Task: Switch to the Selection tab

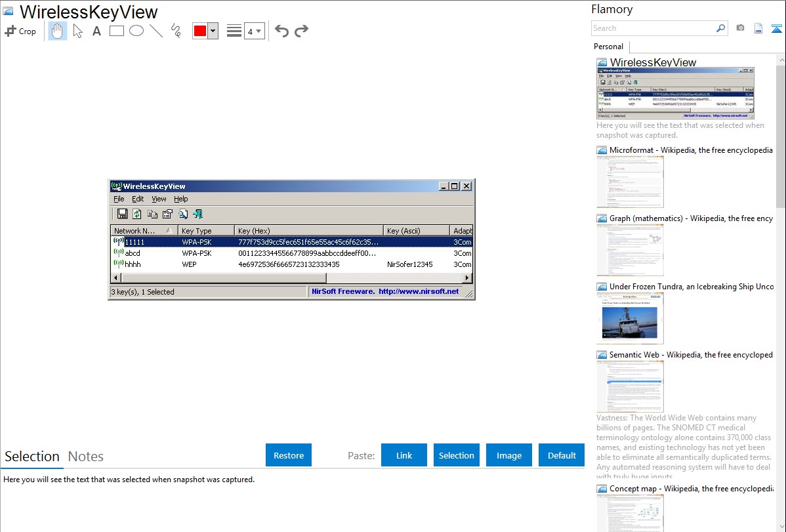Action: click(x=32, y=457)
